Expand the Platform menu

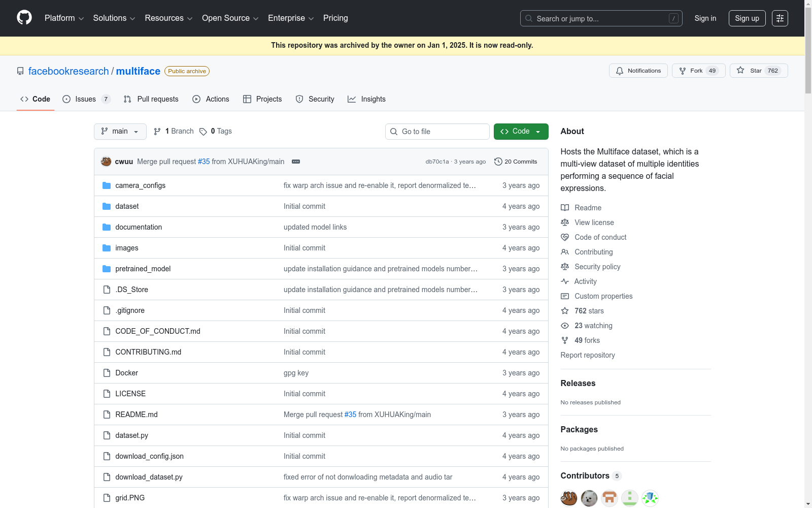[64, 18]
